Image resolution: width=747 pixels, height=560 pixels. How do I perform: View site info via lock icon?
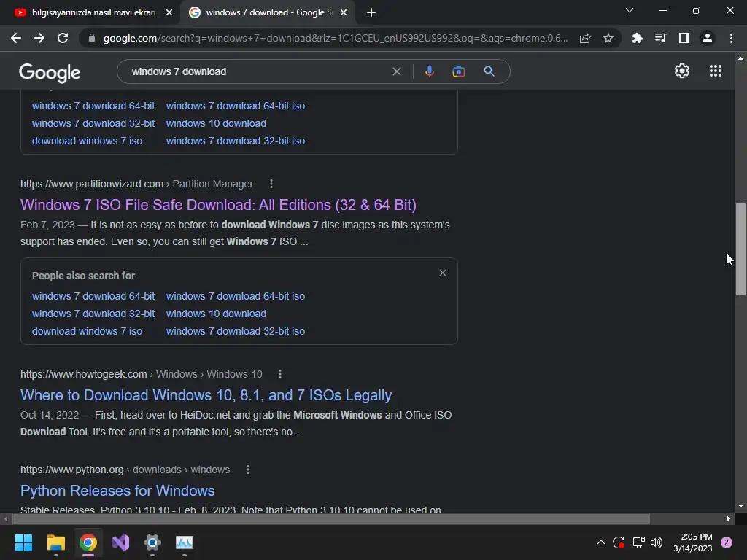92,38
